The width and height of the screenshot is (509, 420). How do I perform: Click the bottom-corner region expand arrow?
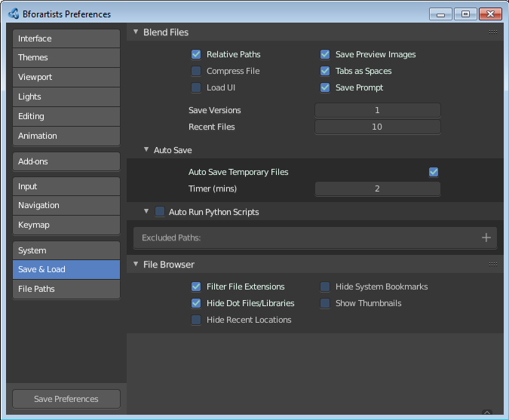487,412
